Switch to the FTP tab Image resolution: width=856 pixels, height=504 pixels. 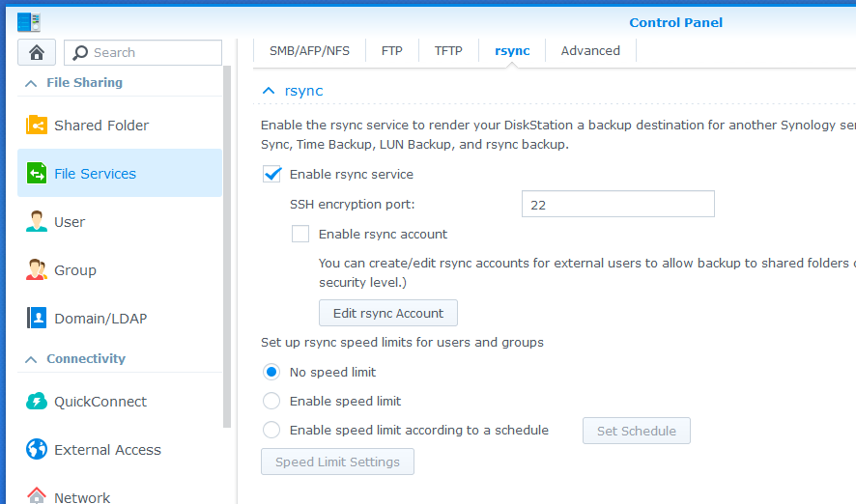point(392,51)
